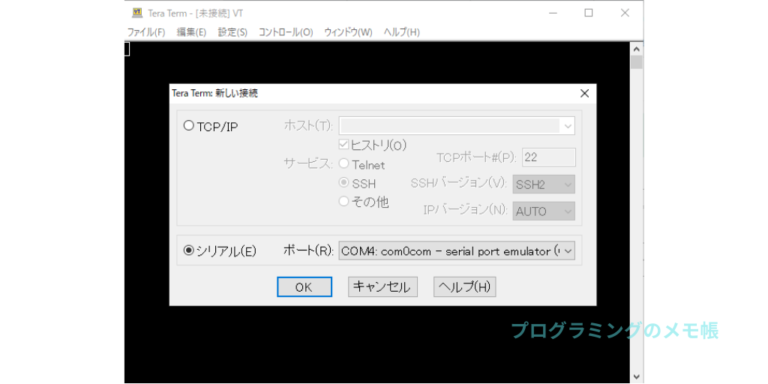768x384 pixels.
Task: Open the 設定(S) menu
Action: pos(233,32)
